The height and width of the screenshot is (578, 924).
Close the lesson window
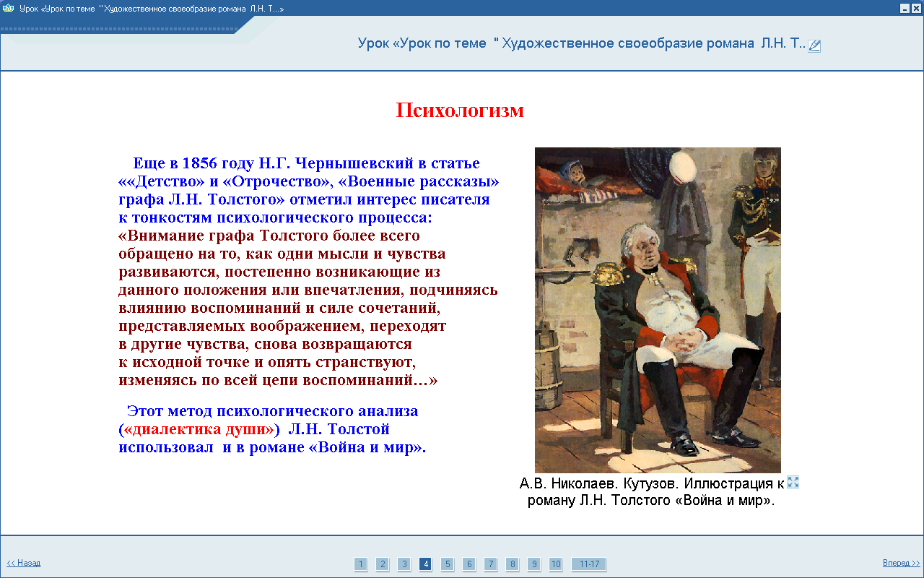pos(916,7)
